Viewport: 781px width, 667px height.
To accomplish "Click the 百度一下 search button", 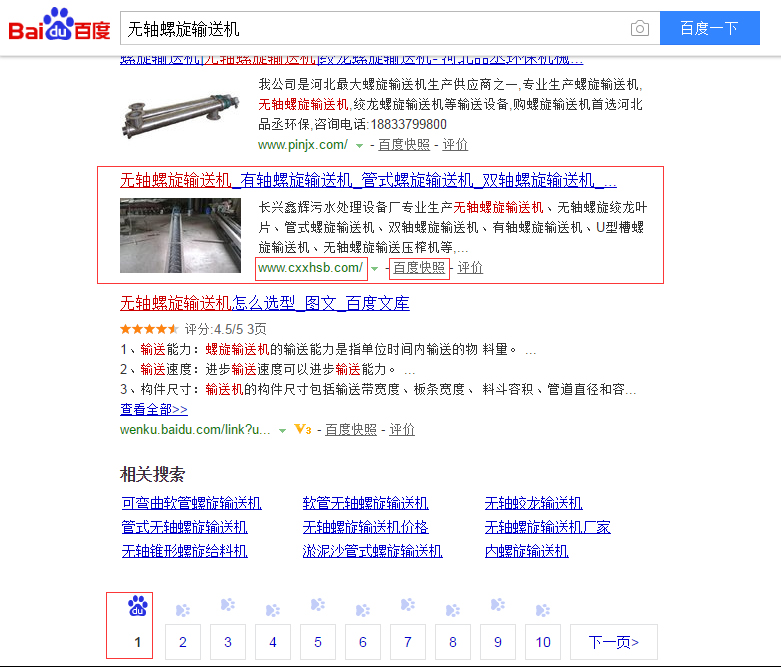I will (710, 28).
